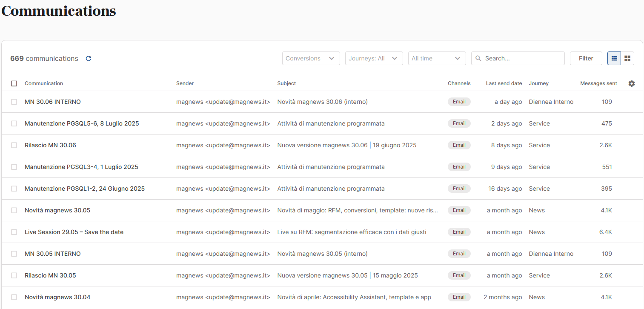Open Live Session 29.05 – Save the date
This screenshot has width=644, height=309.
click(74, 232)
